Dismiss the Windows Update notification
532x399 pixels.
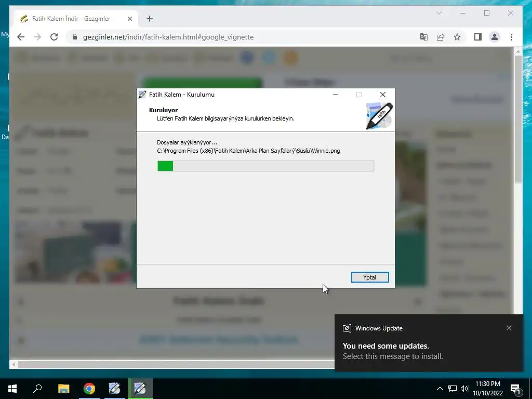coord(509,328)
